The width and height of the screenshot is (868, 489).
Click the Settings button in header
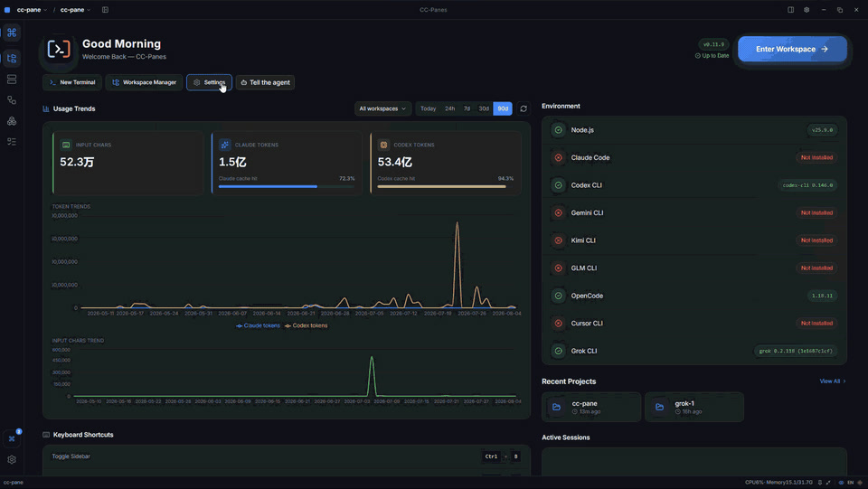click(x=209, y=82)
